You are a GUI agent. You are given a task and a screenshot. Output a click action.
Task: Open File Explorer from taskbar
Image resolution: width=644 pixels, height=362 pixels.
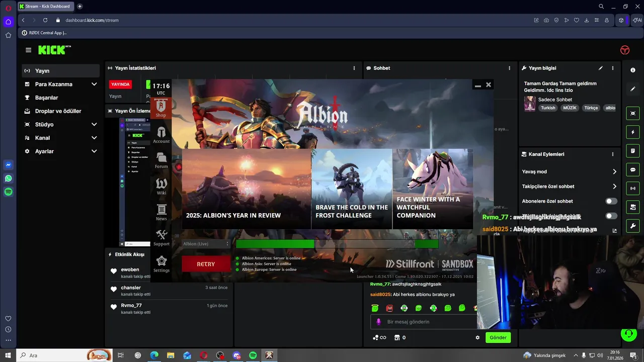(x=171, y=355)
